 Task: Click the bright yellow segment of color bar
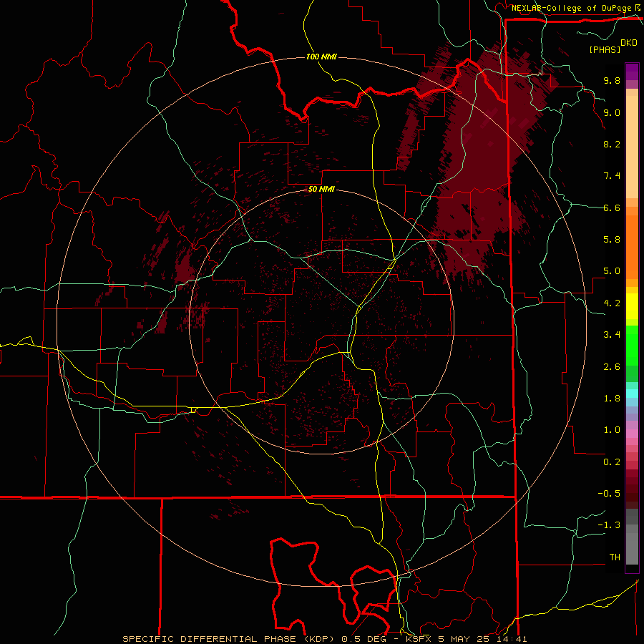tap(632, 306)
